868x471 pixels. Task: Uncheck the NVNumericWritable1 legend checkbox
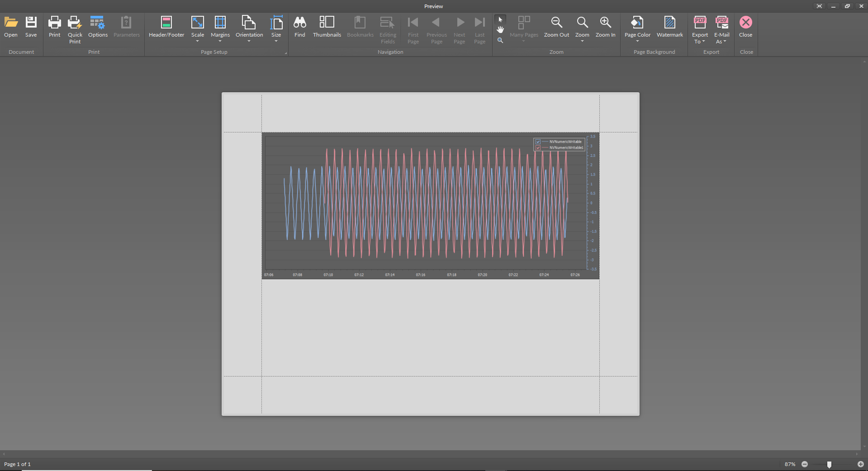point(538,147)
